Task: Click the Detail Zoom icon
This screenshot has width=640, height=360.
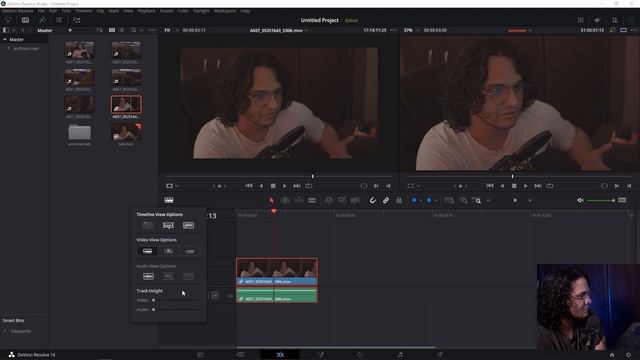Action: [x=464, y=200]
